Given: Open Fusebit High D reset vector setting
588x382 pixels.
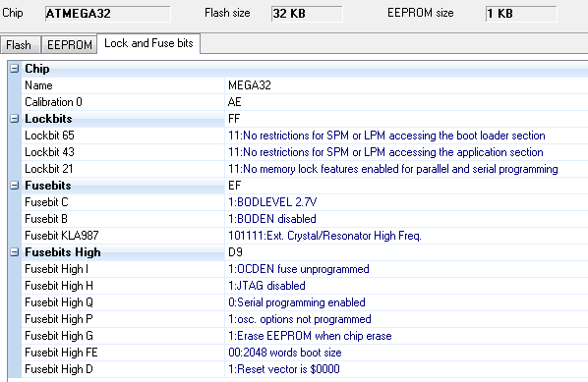Looking at the screenshot, I should 284,369.
